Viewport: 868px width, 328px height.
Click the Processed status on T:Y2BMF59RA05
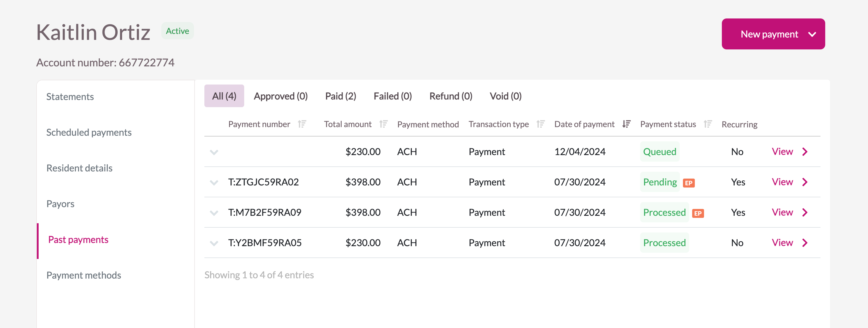click(664, 243)
